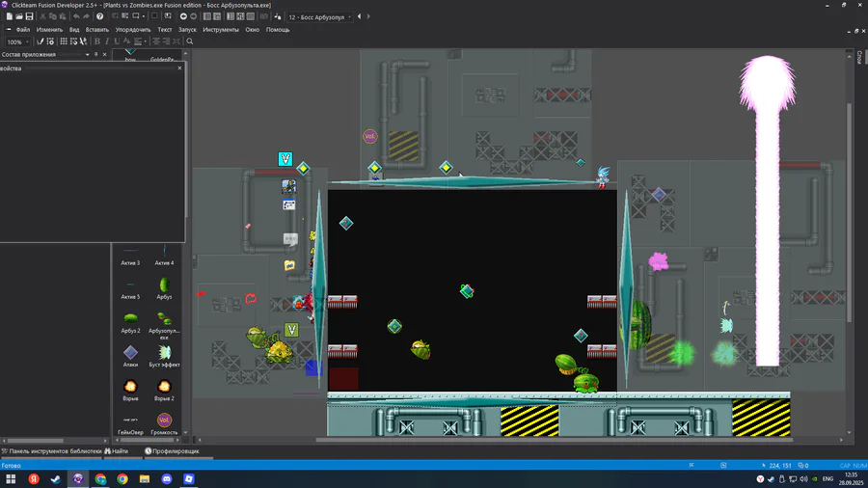Go forward with the right arrow circle icon

[x=193, y=16]
